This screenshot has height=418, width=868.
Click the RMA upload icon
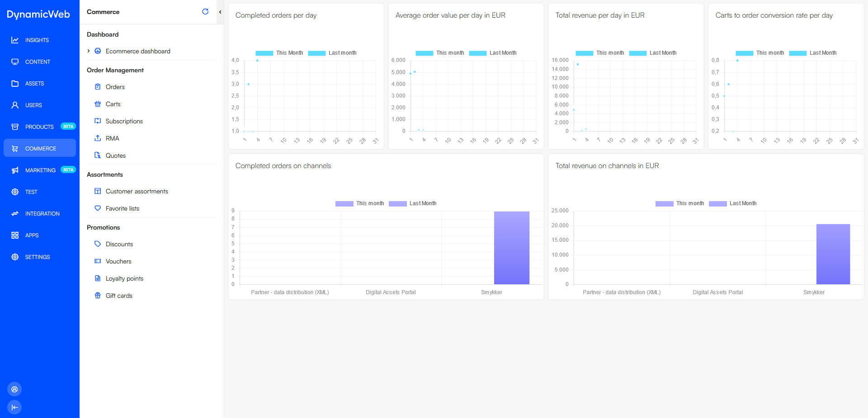point(98,138)
